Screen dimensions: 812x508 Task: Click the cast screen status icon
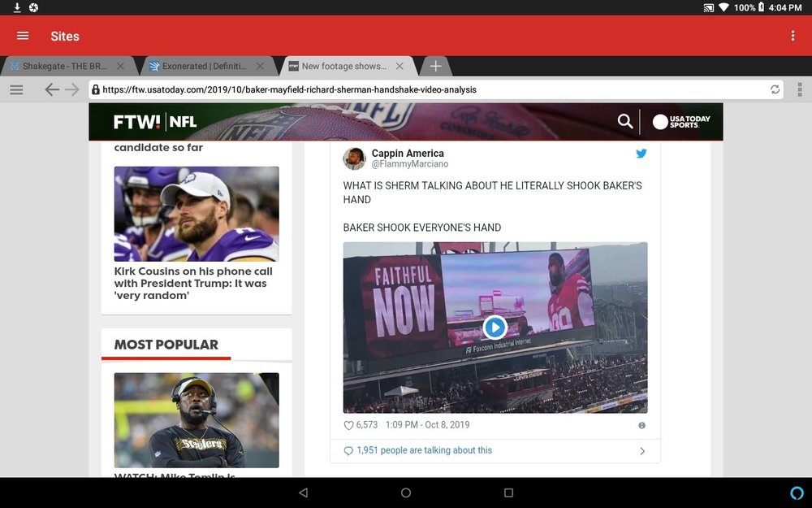(x=708, y=8)
